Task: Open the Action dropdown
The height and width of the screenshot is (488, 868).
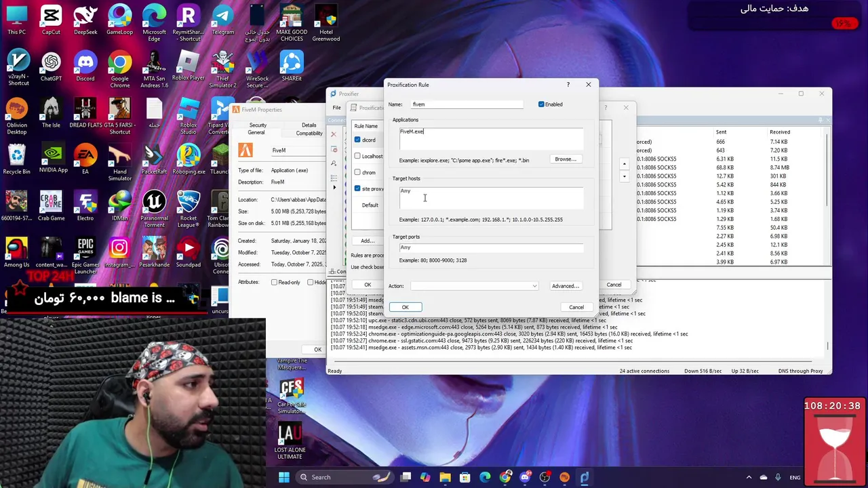Action: (x=474, y=286)
